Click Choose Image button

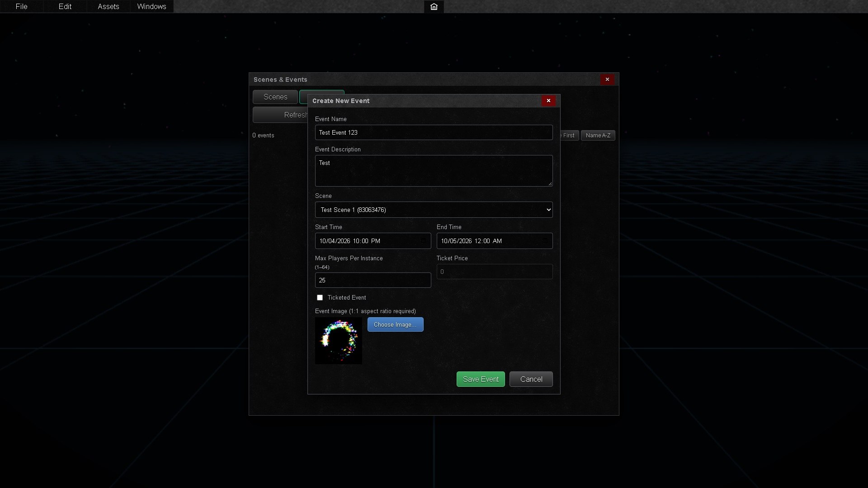395,324
